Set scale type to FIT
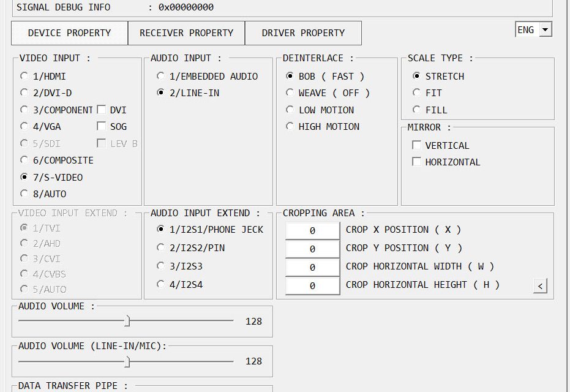This screenshot has height=392, width=570. [x=417, y=93]
